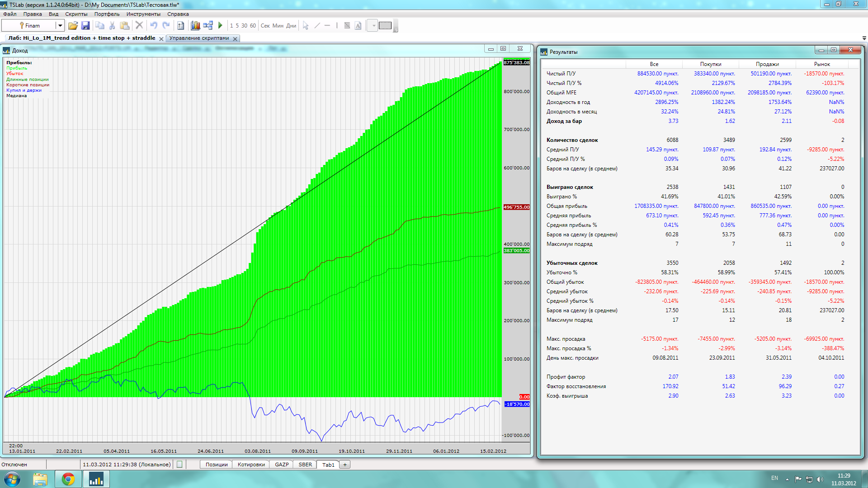Click the plus button to add a tab

345,465
